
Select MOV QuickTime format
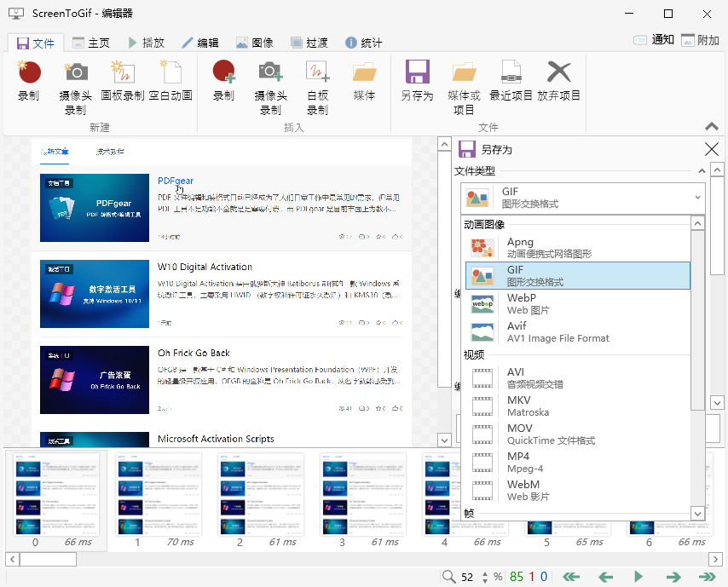tap(578, 434)
